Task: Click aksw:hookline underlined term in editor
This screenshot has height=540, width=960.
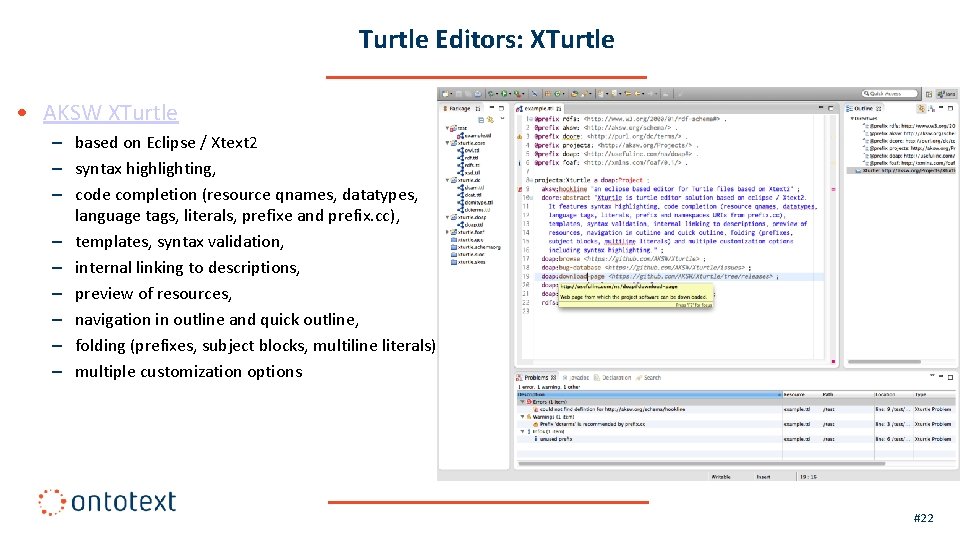Action: (x=564, y=189)
